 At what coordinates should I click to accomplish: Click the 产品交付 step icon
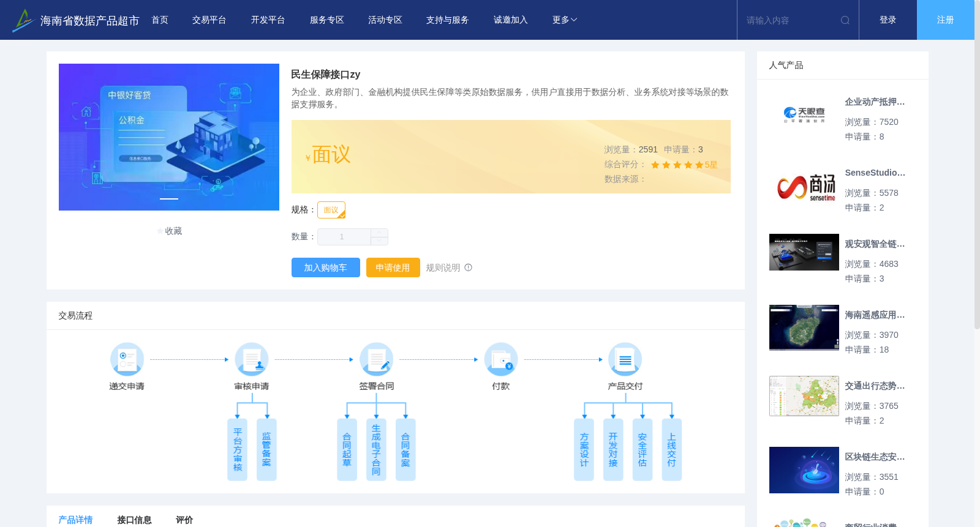[625, 359]
